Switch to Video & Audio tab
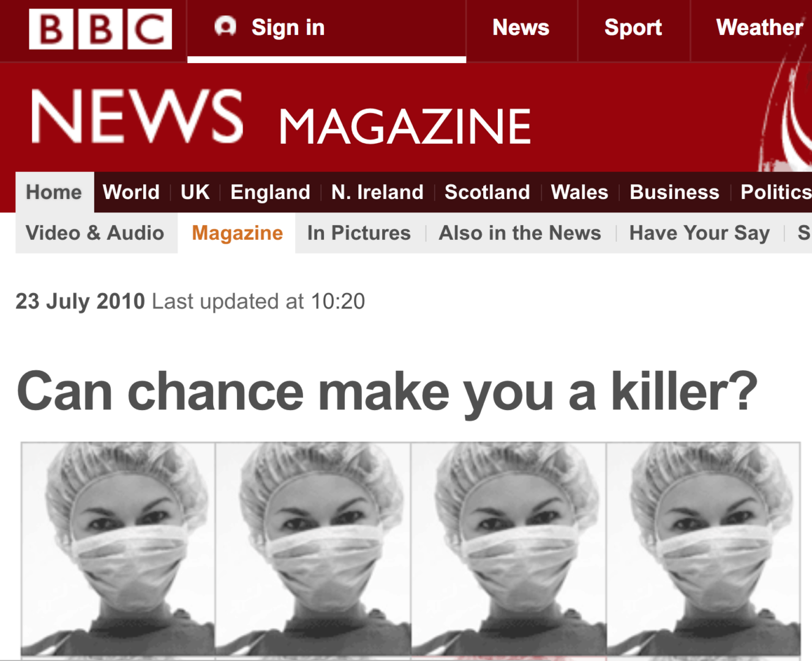 pos(95,233)
